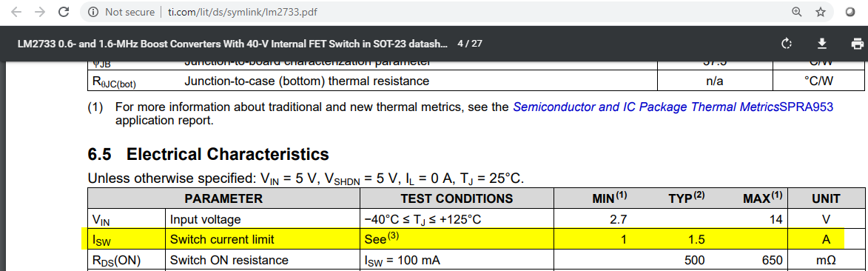868x271 pixels.
Task: Rotate the PDF with the rotate icon
Action: pyautogui.click(x=786, y=44)
